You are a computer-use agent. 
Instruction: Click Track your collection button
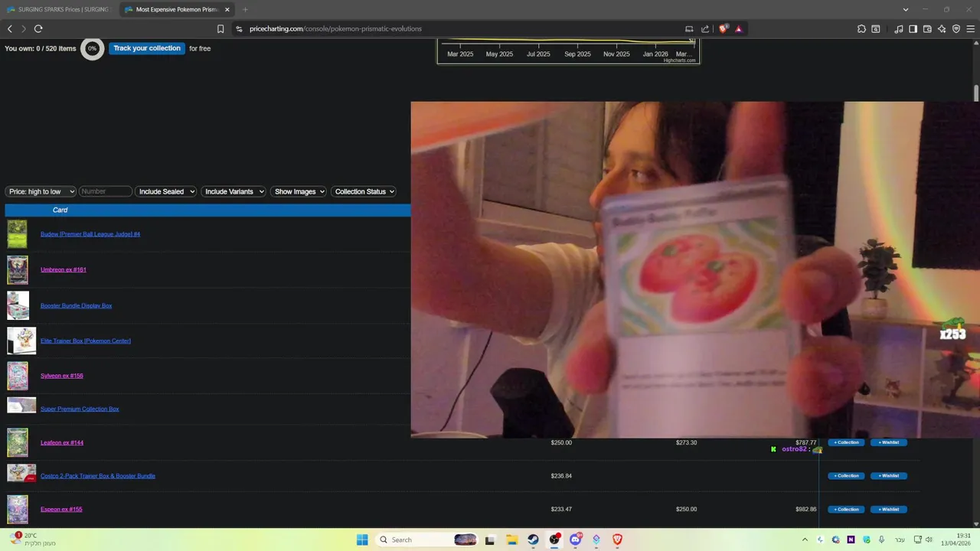coord(147,48)
